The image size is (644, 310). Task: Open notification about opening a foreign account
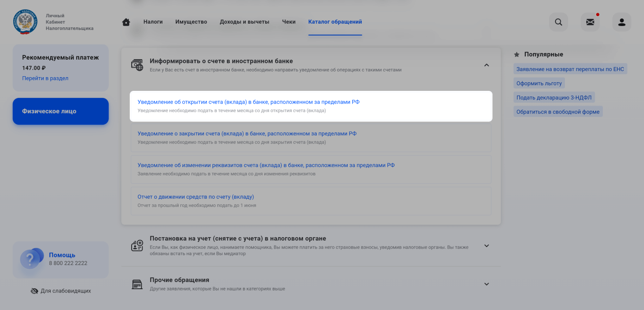click(249, 102)
